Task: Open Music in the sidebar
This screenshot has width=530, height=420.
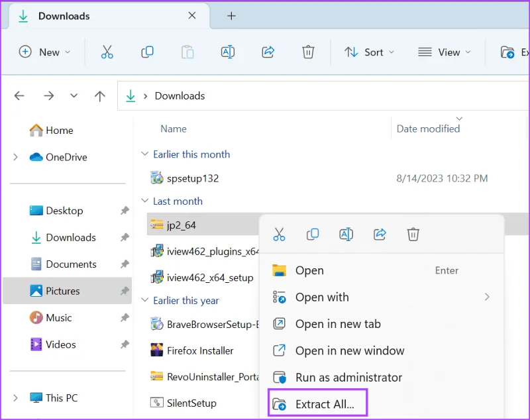Action: click(51, 317)
